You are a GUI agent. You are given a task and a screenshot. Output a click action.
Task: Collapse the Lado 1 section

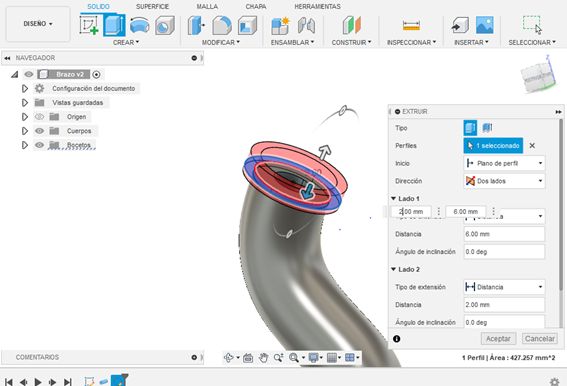tap(393, 199)
